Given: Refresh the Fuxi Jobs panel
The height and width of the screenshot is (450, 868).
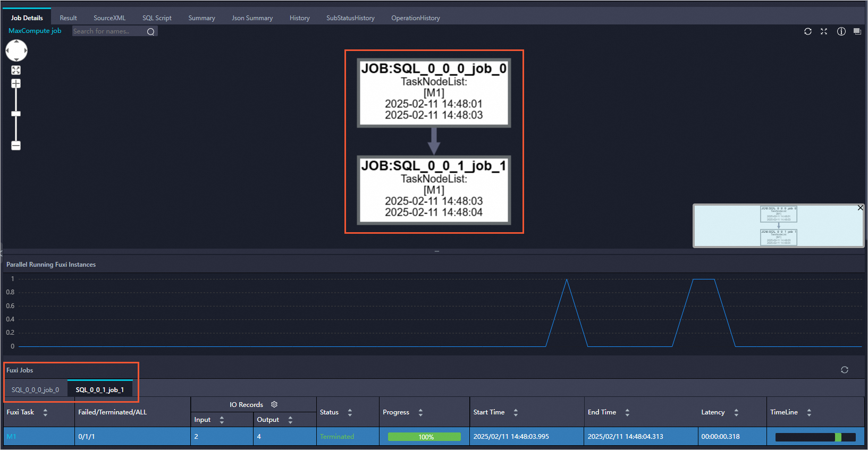Looking at the screenshot, I should point(844,370).
